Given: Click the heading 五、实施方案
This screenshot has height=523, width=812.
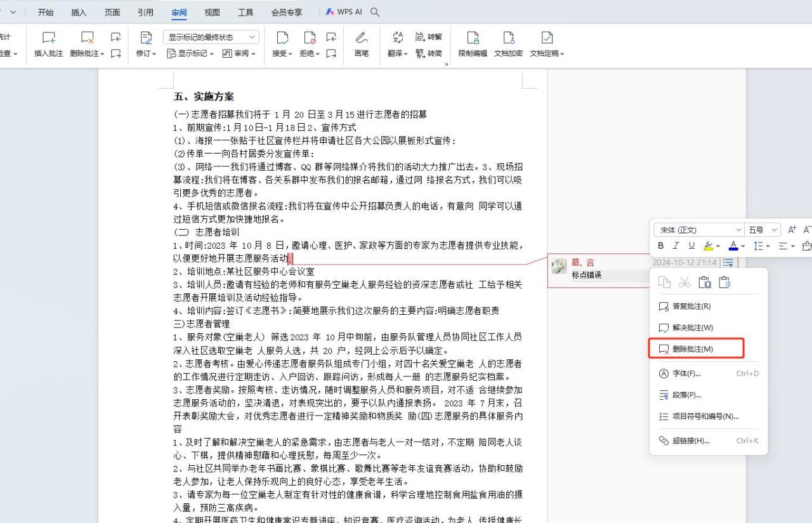Looking at the screenshot, I should click(x=204, y=96).
